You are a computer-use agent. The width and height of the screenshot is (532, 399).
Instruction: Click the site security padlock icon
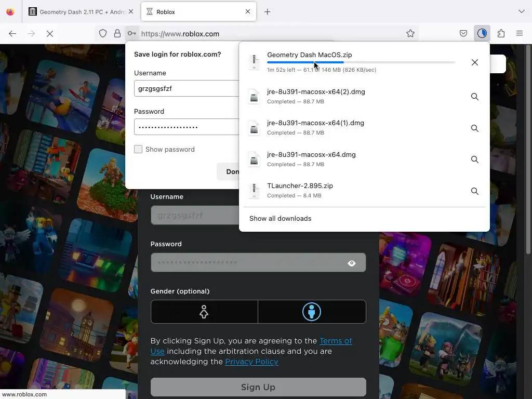point(117,33)
